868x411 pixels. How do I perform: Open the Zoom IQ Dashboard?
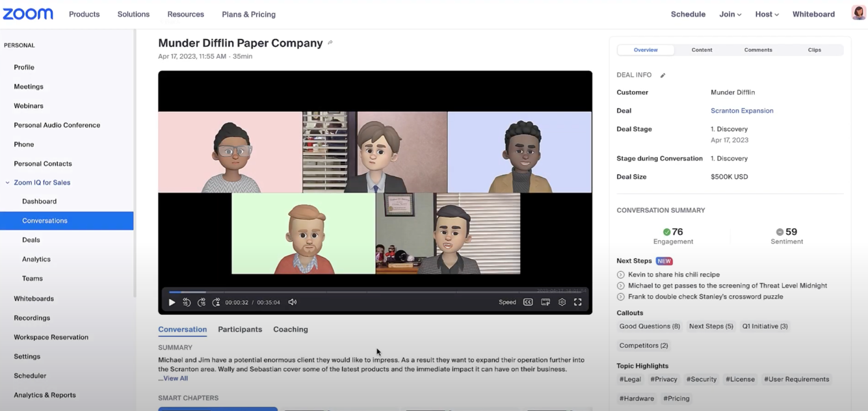click(39, 202)
